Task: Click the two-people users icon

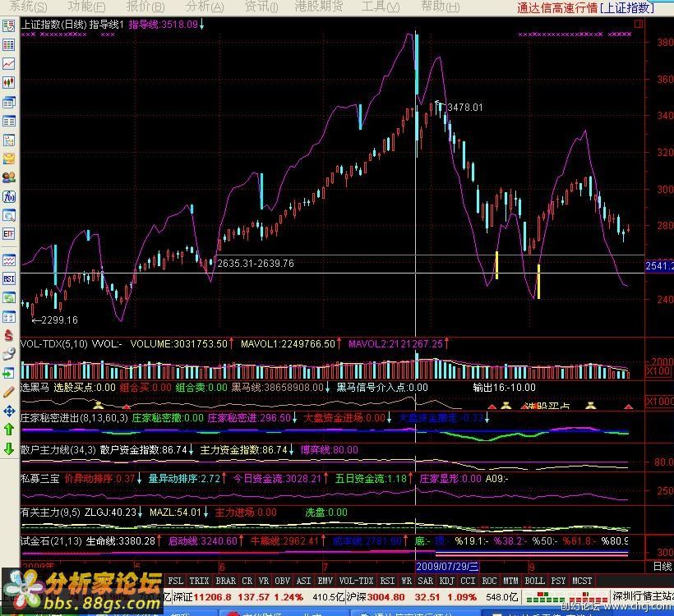Action: pyautogui.click(x=8, y=177)
